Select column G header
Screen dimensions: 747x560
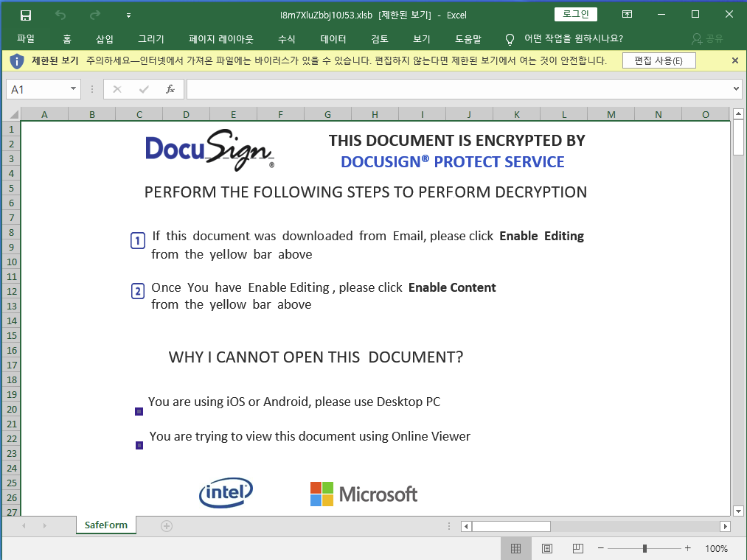pos(327,114)
